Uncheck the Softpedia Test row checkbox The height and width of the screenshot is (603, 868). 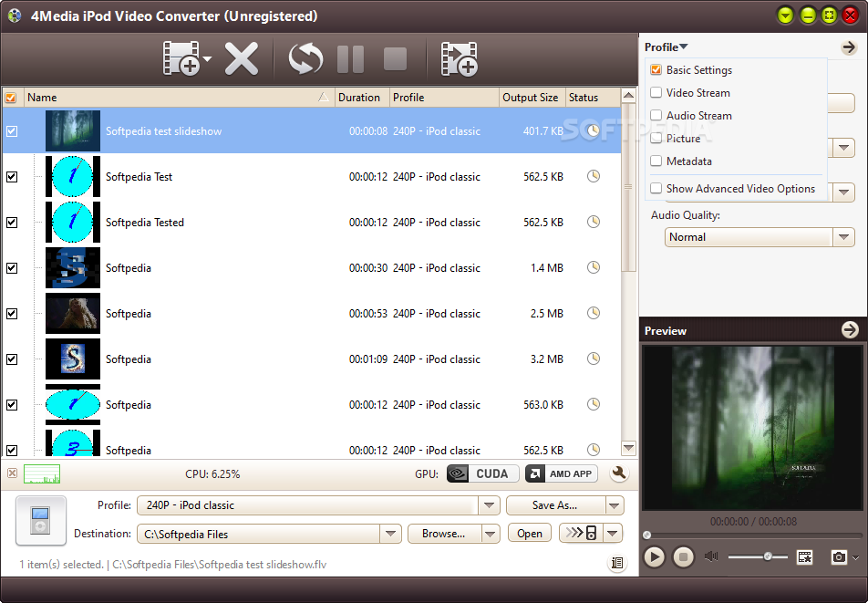[x=12, y=177]
